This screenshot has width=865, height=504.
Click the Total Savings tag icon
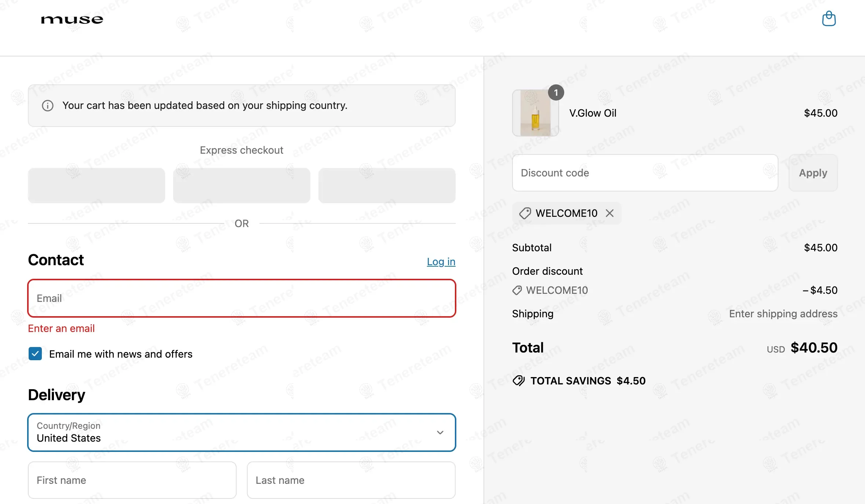click(519, 381)
